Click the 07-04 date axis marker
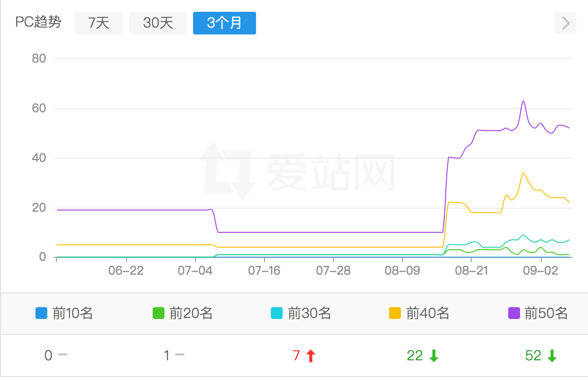This screenshot has height=380, width=588. click(195, 271)
